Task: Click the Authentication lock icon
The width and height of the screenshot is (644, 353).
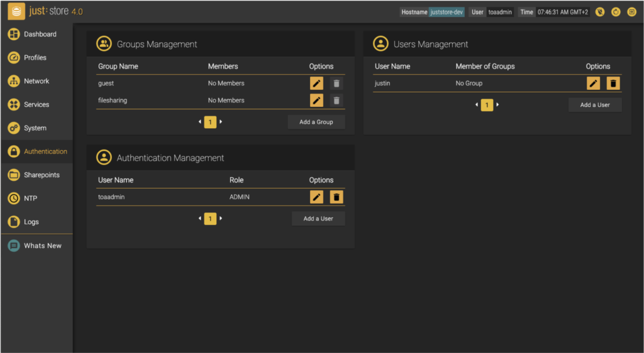Action: coord(14,151)
